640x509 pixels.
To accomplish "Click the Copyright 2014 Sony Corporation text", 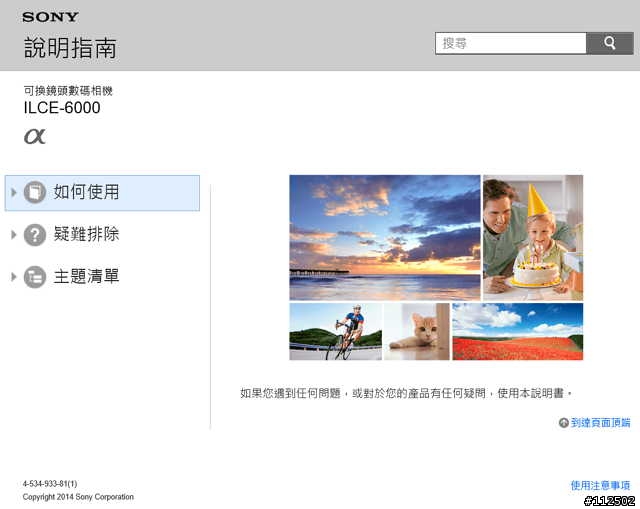I will tap(78, 497).
